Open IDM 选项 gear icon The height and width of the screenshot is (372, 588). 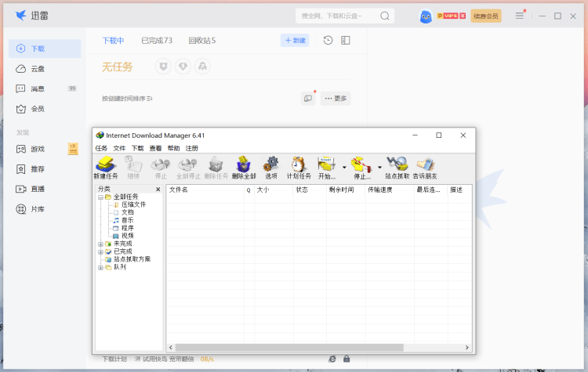pyautogui.click(x=271, y=168)
